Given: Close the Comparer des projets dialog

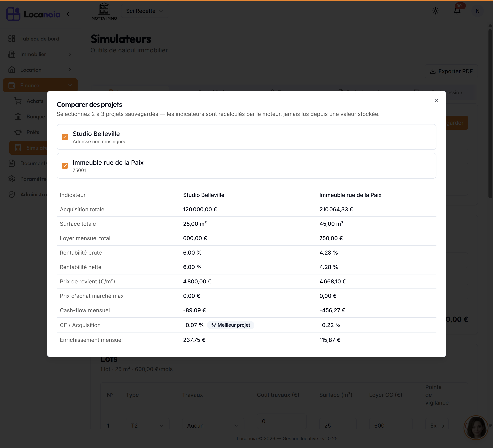Looking at the screenshot, I should 436,101.
